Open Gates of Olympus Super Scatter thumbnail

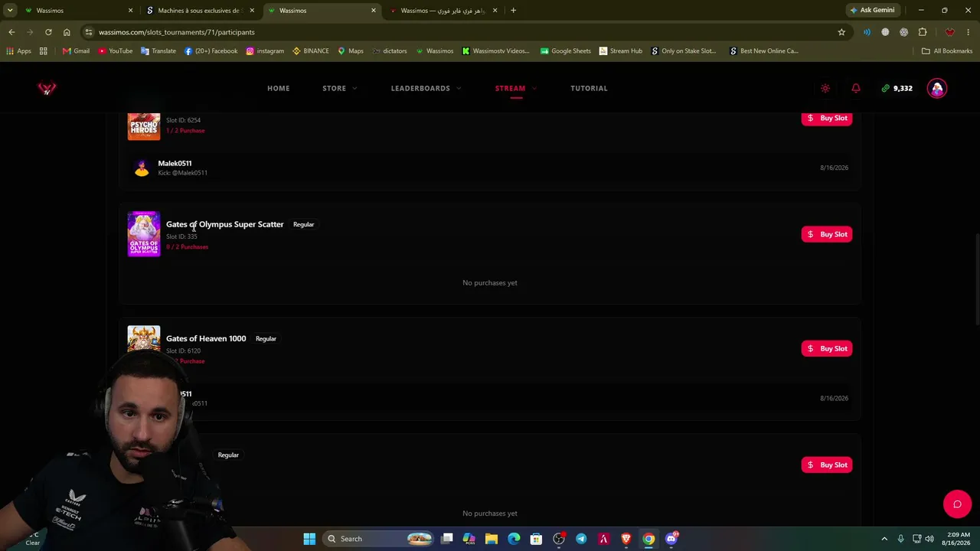click(144, 234)
